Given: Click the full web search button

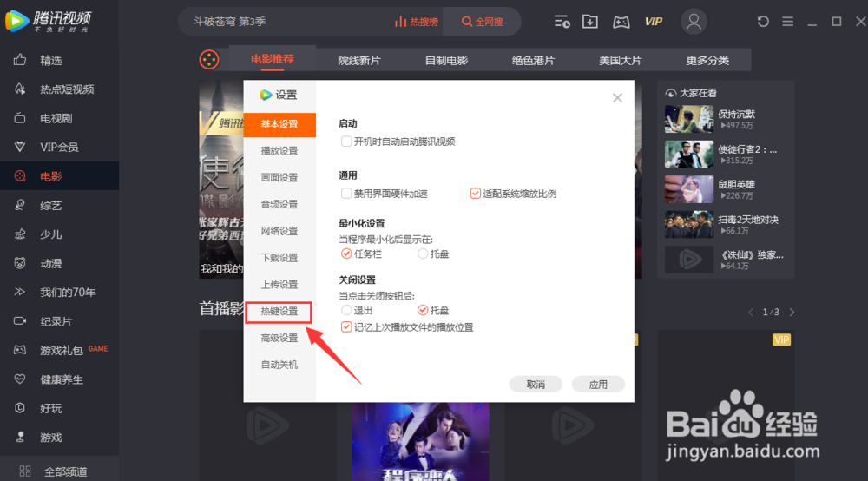Looking at the screenshot, I should tap(482, 22).
